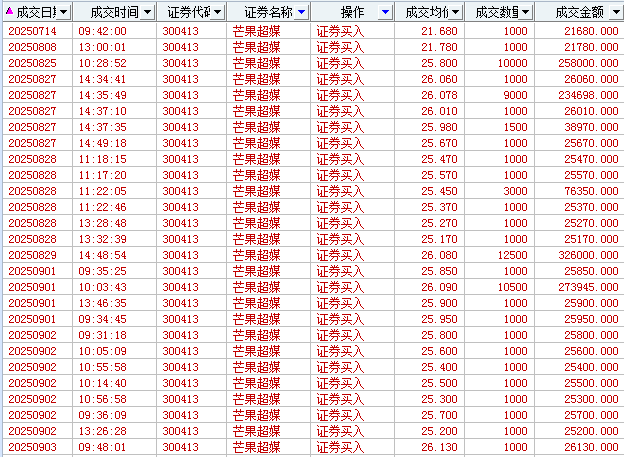Select the price cell 26.078
The width and height of the screenshot is (624, 457).
[x=439, y=95]
